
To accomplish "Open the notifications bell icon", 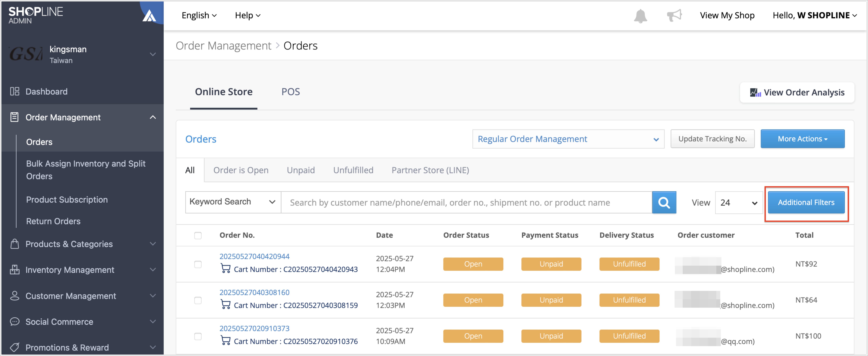I will coord(640,15).
